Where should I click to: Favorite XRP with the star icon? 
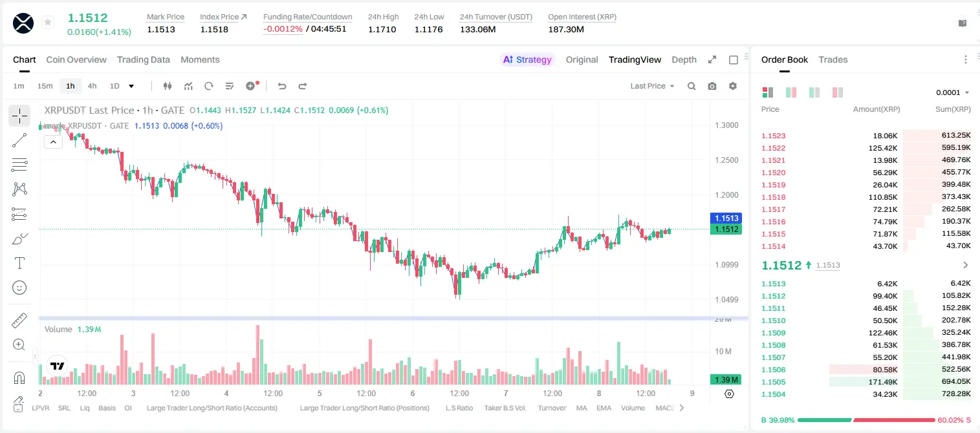(48, 23)
